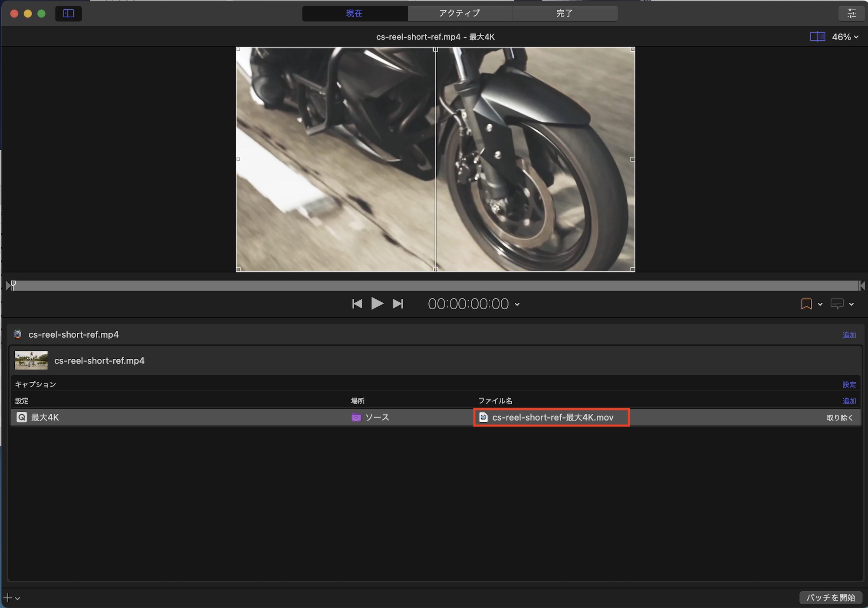Jump to next marker button
Screen dimensions: 868x608
[x=398, y=304]
